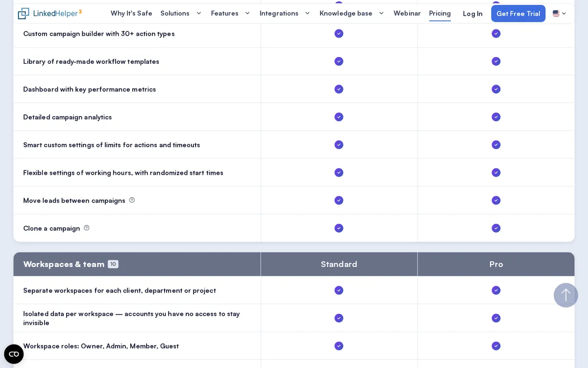Image resolution: width=588 pixels, height=368 pixels.
Task: Click 'Flexible settings of working hours' text
Action: 123,173
